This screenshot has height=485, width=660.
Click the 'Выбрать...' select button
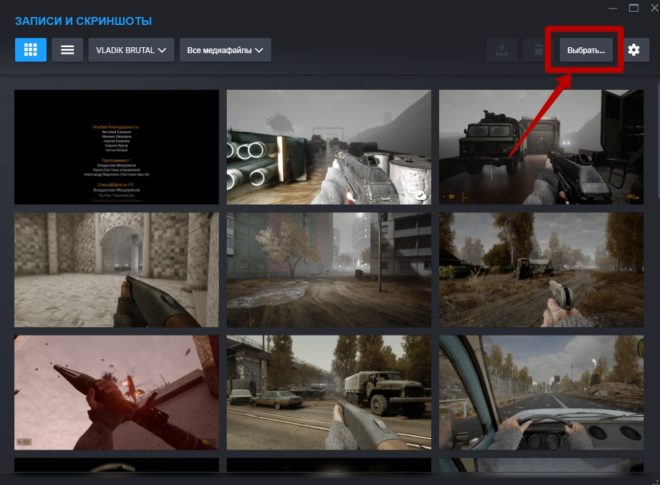[x=586, y=50]
